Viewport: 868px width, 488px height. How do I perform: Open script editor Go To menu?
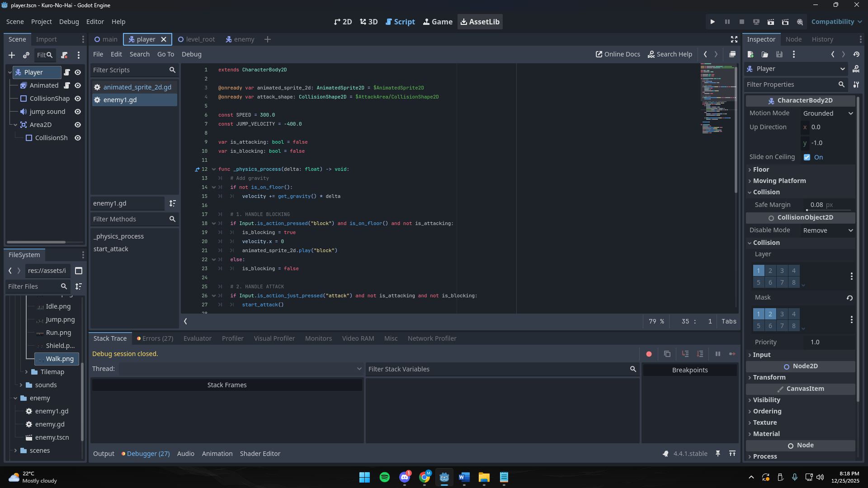point(165,54)
